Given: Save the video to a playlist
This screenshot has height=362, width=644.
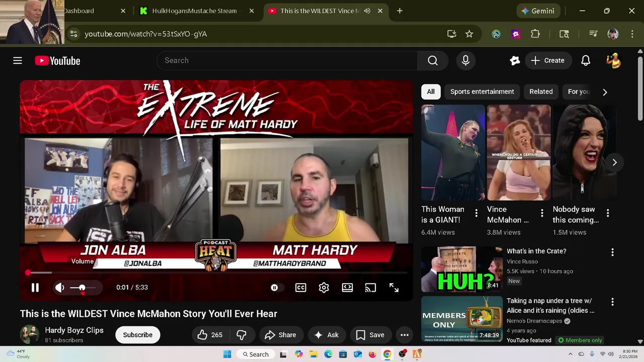Looking at the screenshot, I should 370,335.
